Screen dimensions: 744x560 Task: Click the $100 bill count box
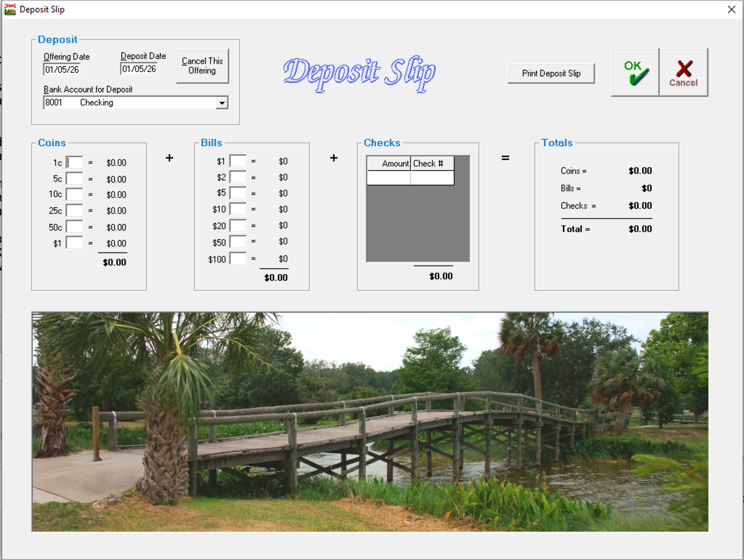[238, 259]
